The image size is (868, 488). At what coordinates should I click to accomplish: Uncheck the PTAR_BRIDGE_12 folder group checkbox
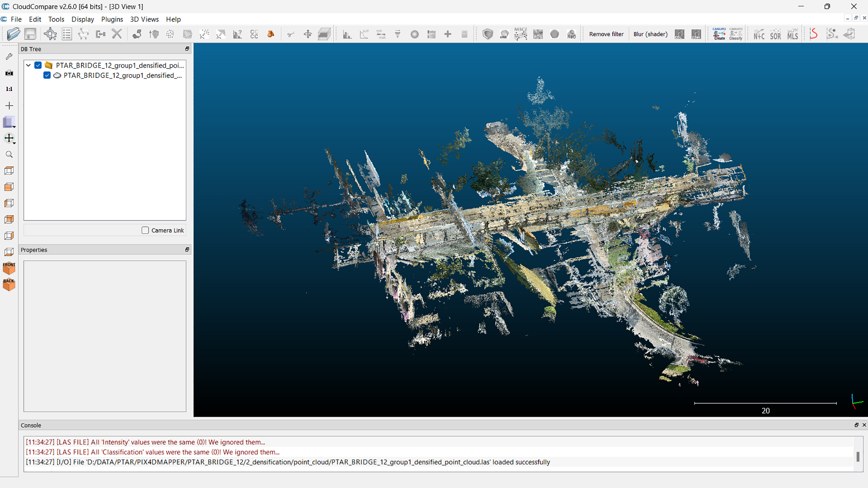(x=38, y=65)
